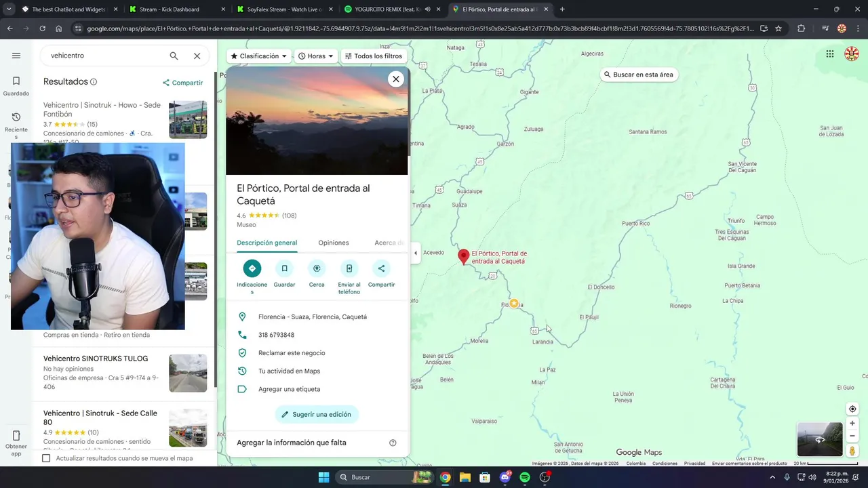Click phone number 318 6793848
868x488 pixels.
point(276,335)
